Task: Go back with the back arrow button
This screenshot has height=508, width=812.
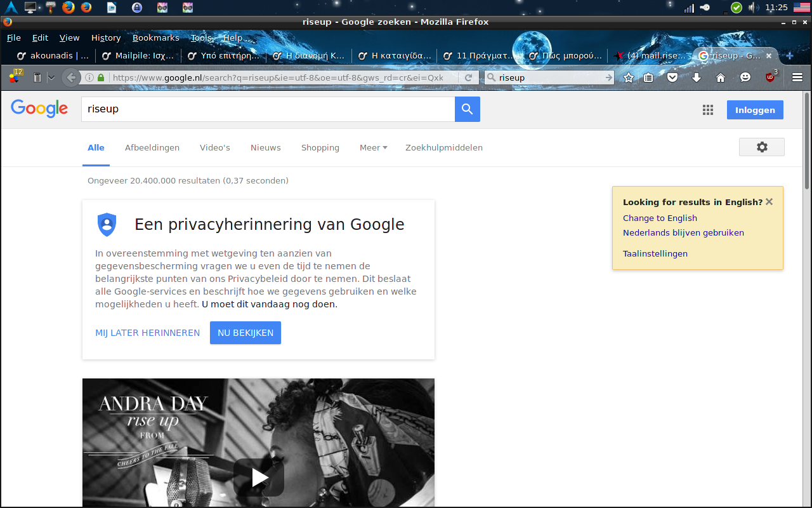Action: tap(71, 77)
